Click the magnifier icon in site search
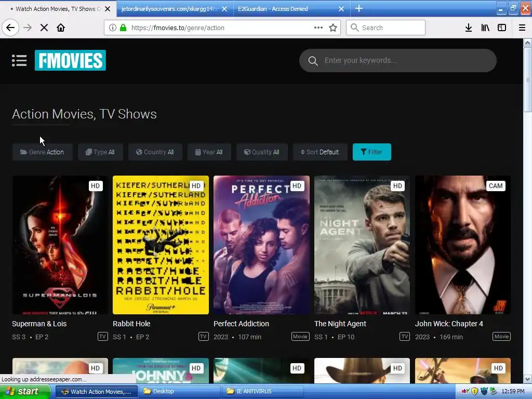Viewport: 532px width, 399px height. [x=313, y=61]
